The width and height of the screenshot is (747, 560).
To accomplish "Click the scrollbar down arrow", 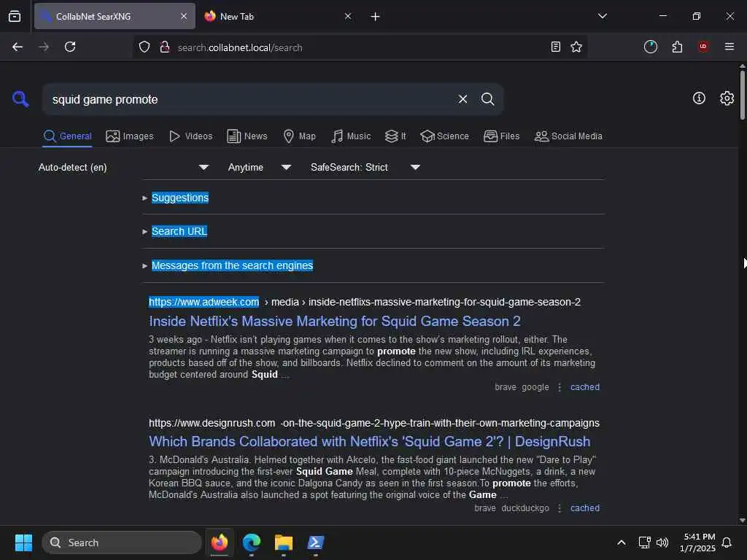I will [742, 521].
